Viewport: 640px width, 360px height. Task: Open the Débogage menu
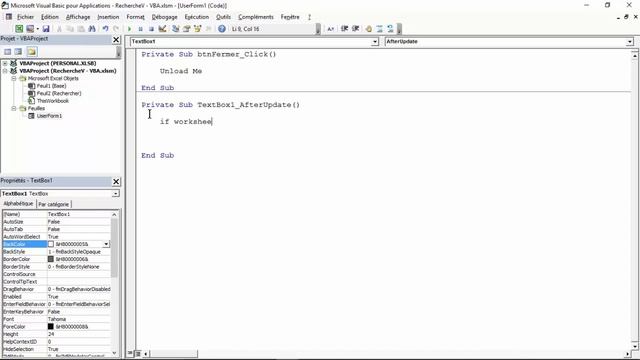click(164, 17)
